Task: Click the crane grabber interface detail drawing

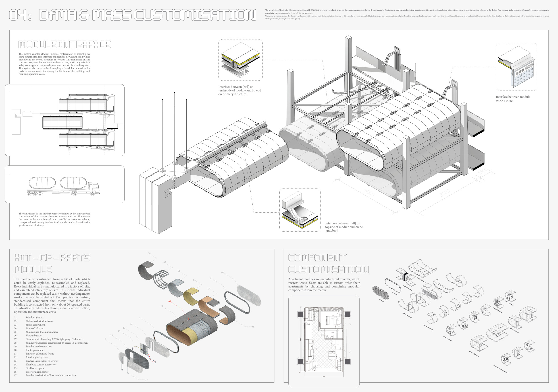Action: pyautogui.click(x=300, y=210)
